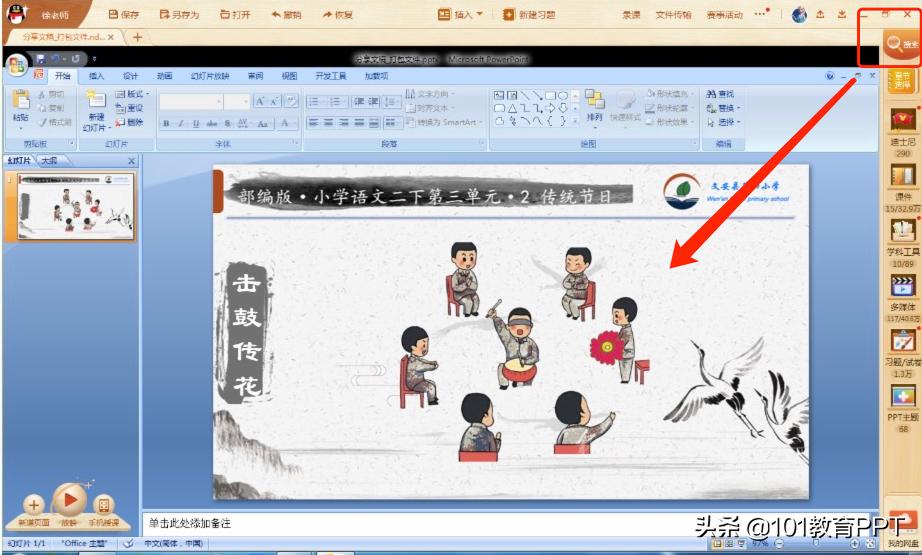Image resolution: width=922 pixels, height=555 pixels.
Task: Click the 新建页面 plus button
Action: (x=34, y=504)
